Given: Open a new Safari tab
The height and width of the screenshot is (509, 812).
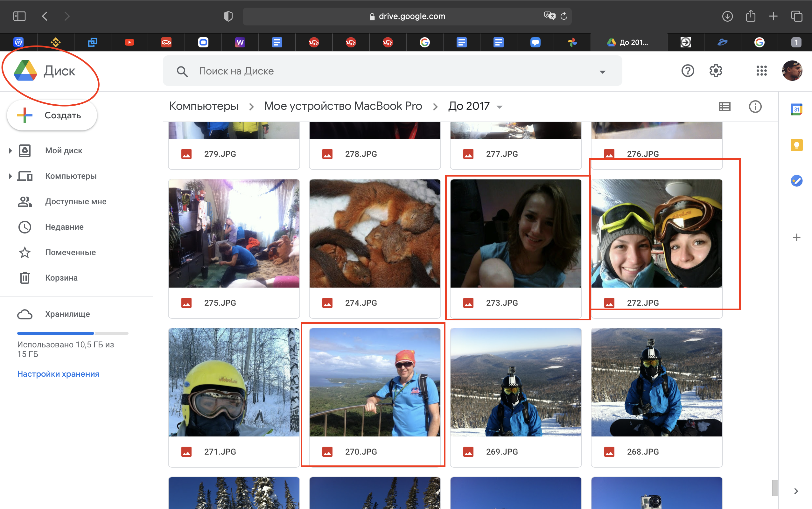Looking at the screenshot, I should (773, 16).
